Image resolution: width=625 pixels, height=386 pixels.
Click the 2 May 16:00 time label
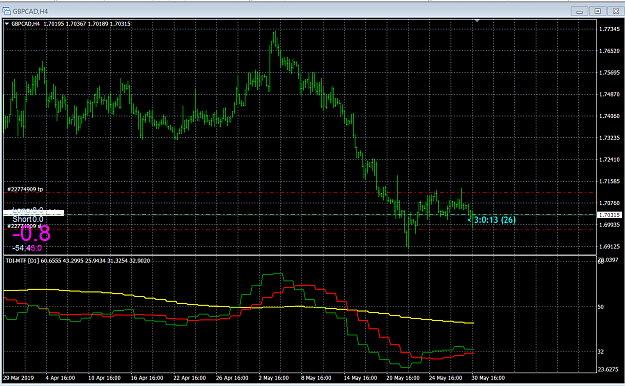tap(274, 378)
